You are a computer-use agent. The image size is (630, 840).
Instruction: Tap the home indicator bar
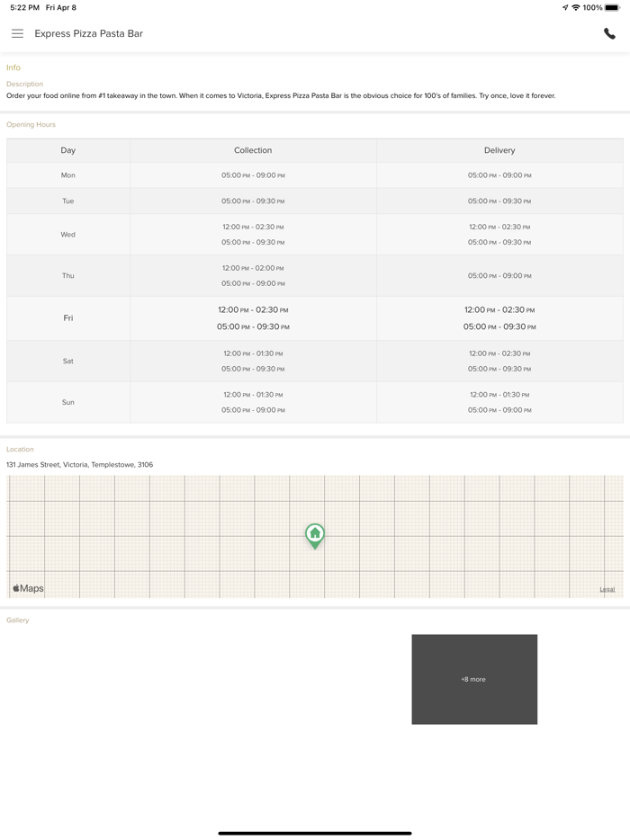click(x=315, y=833)
